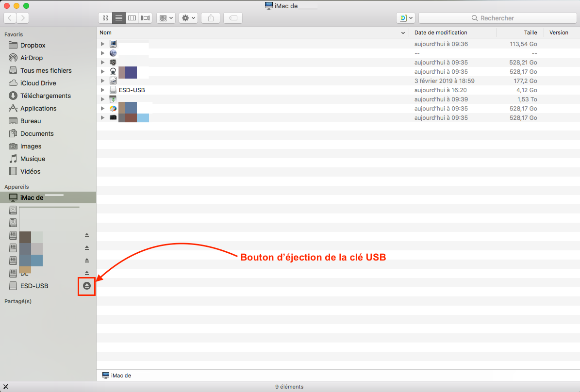Open Téléchargements in the sidebar
Viewport: 580px width, 392px height.
point(45,96)
